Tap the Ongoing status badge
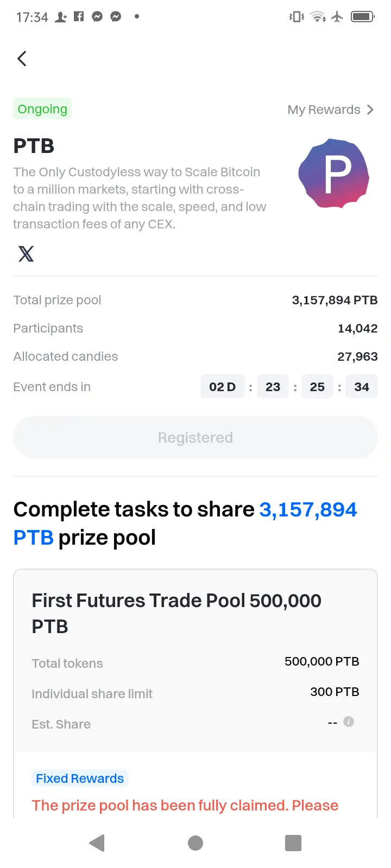Image resolution: width=391 pixels, height=868 pixels. [x=42, y=109]
